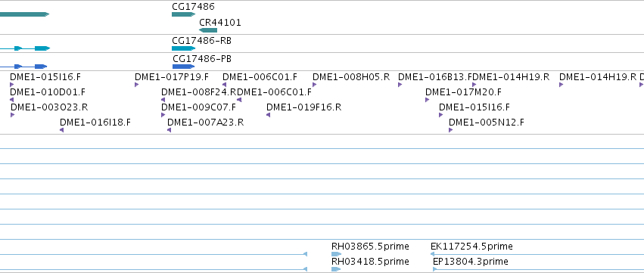Click the DME1-005N12.F marker triangle
The width and height of the screenshot is (644, 273).
click(450, 130)
